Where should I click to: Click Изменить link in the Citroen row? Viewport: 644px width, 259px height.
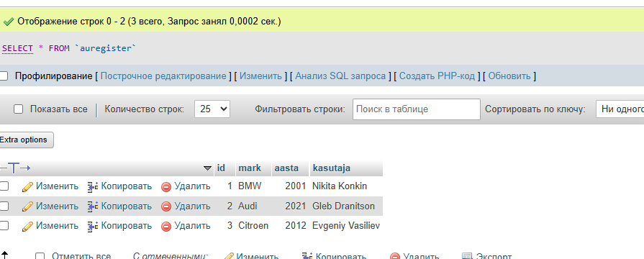click(x=57, y=226)
